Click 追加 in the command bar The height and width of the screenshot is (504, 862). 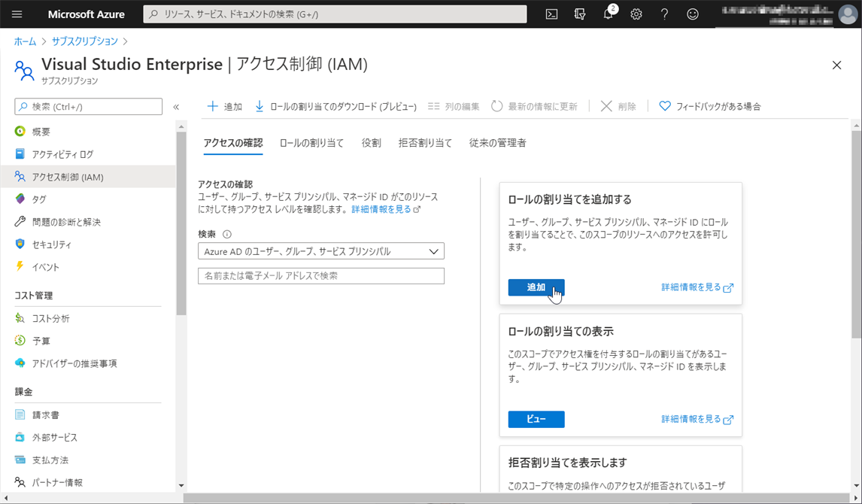click(224, 106)
